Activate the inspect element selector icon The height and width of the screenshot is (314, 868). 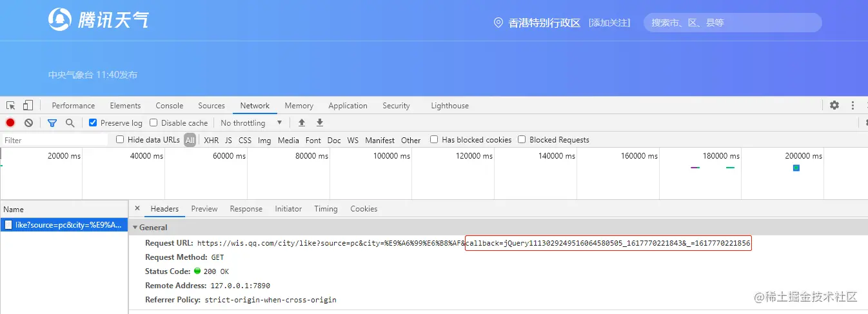tap(11, 105)
